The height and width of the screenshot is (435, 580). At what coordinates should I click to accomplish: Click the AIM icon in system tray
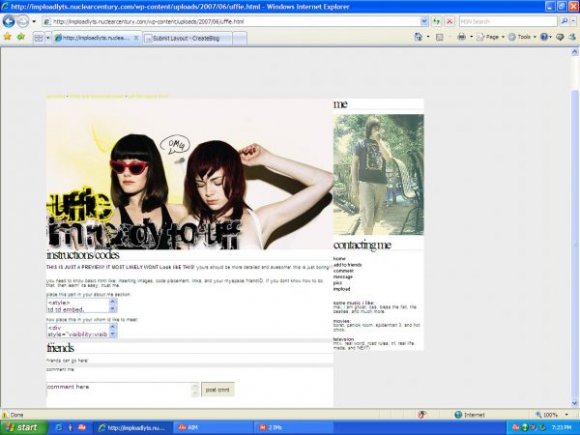[x=516, y=428]
